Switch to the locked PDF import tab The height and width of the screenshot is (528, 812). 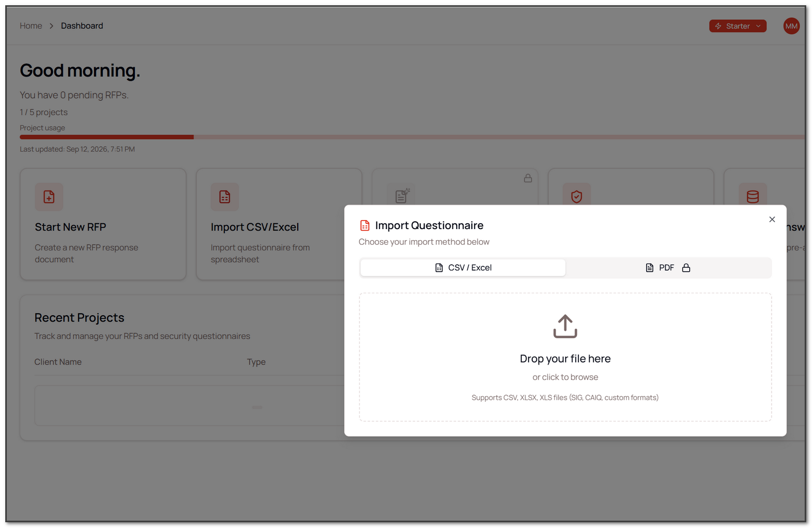668,268
